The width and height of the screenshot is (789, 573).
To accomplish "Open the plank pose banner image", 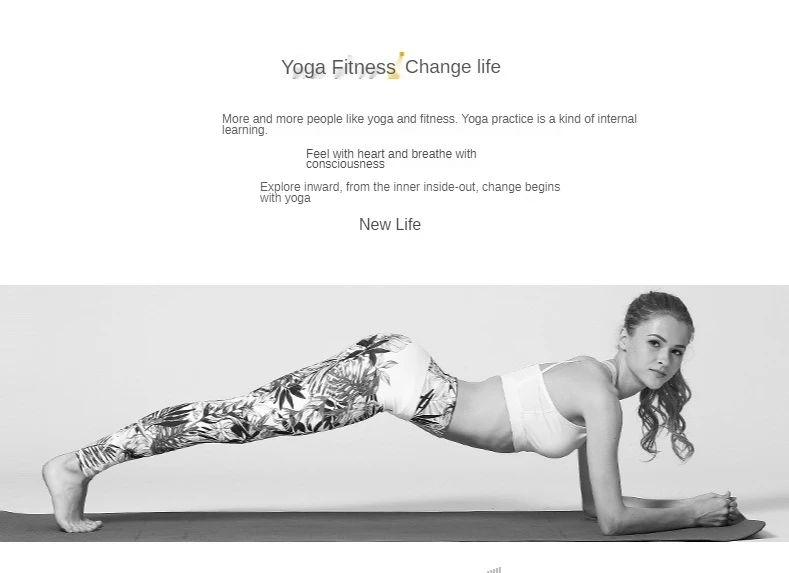I will [394, 414].
